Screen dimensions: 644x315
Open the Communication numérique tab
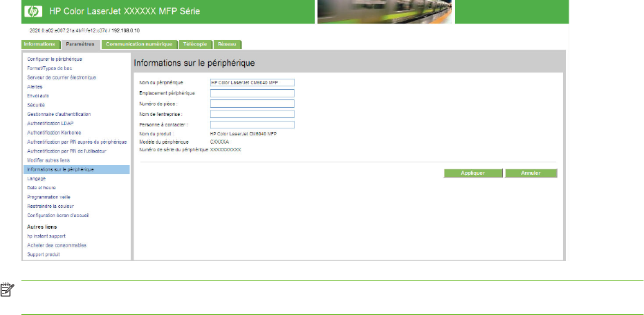pyautogui.click(x=140, y=44)
